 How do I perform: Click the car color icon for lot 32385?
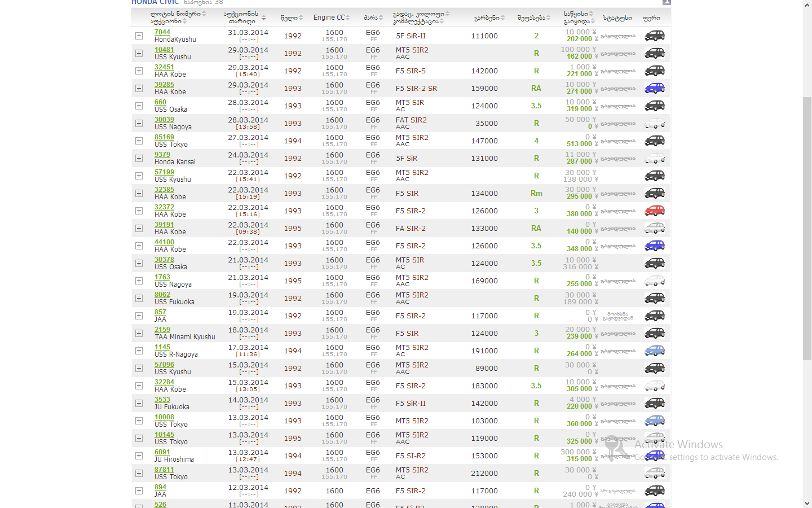click(x=655, y=193)
